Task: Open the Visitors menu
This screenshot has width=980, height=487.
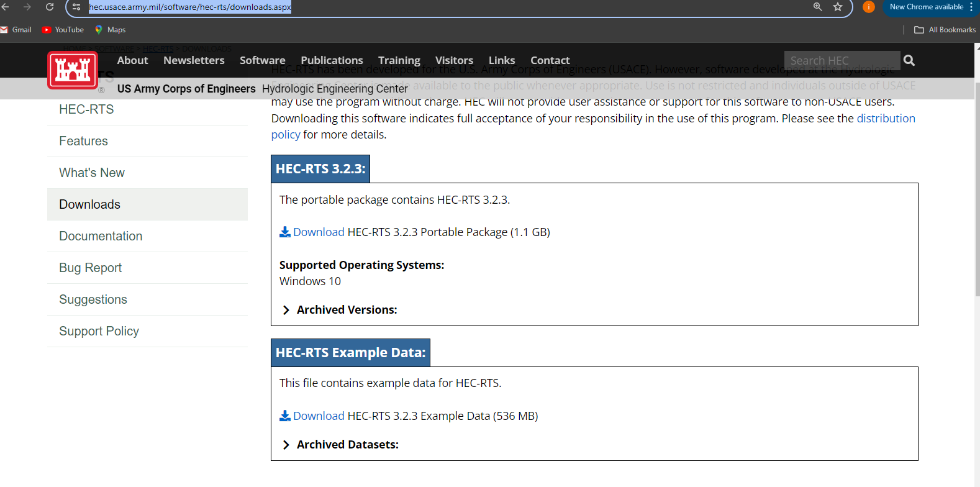Action: [x=454, y=60]
